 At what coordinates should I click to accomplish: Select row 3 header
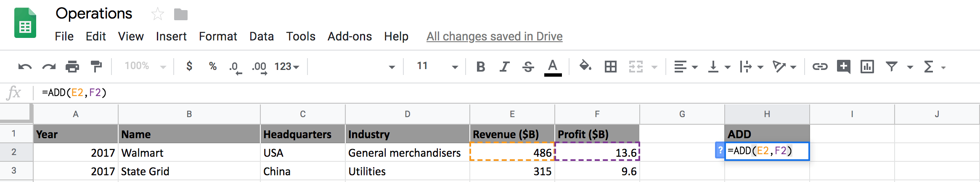tap(16, 171)
